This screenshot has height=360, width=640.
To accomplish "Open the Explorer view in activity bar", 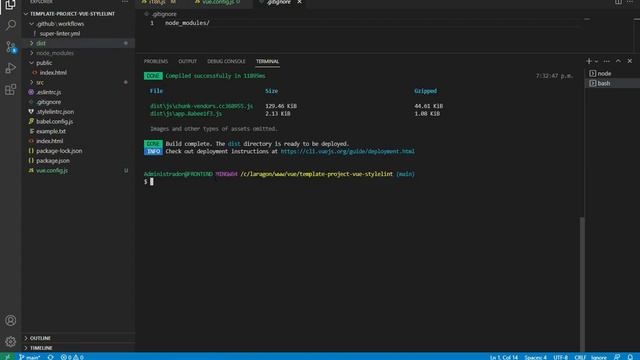I will click(x=11, y=5).
